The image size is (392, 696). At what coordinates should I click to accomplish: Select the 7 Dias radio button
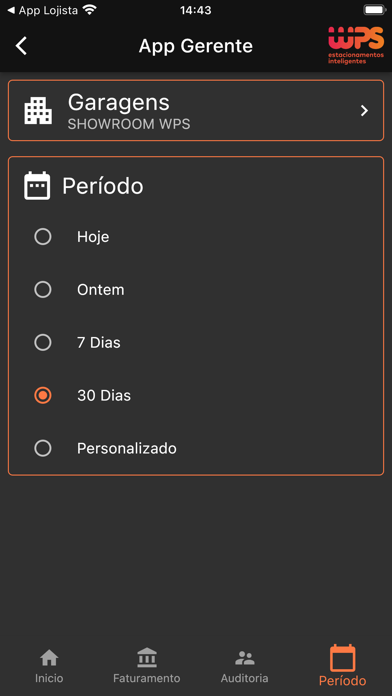(x=43, y=343)
